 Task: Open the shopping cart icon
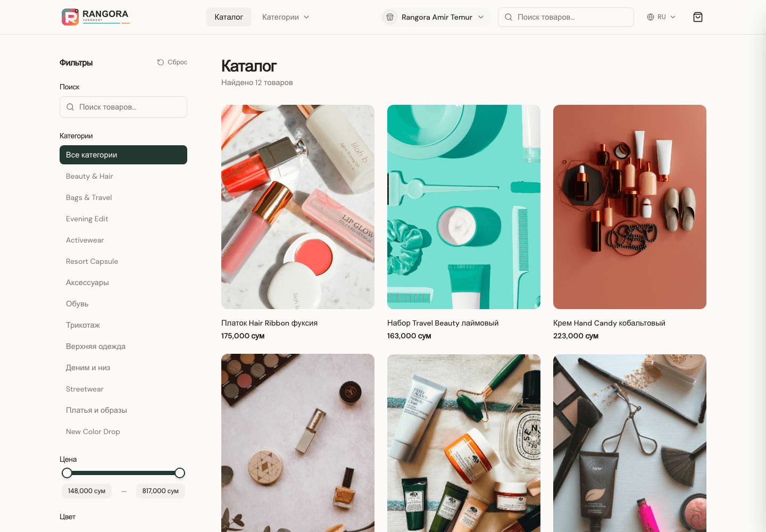[x=698, y=17]
